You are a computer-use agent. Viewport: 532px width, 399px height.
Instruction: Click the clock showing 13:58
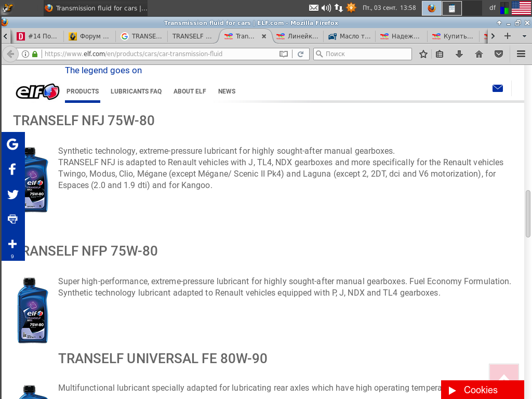coord(389,8)
